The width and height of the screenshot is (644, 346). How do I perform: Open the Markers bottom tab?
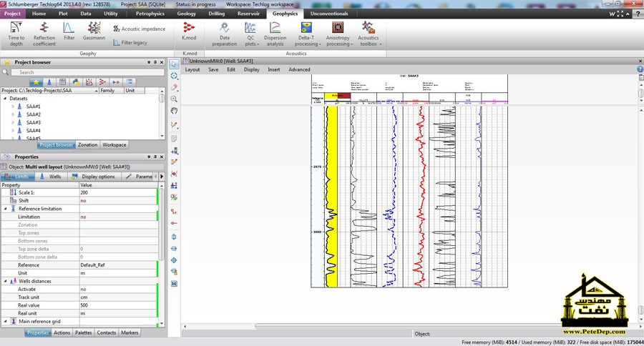(x=130, y=333)
